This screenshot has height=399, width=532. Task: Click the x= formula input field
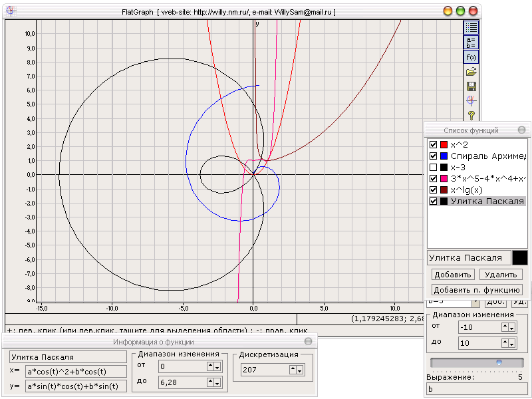(x=72, y=371)
